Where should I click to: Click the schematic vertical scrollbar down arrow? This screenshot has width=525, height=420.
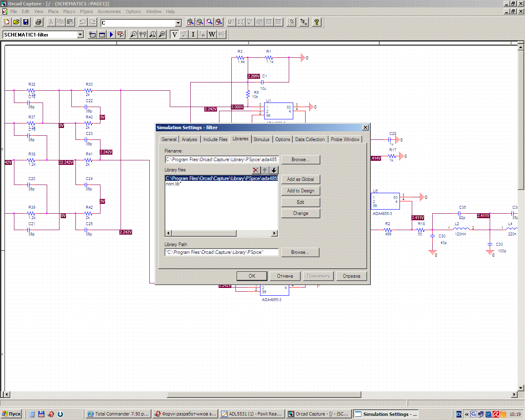point(521,388)
